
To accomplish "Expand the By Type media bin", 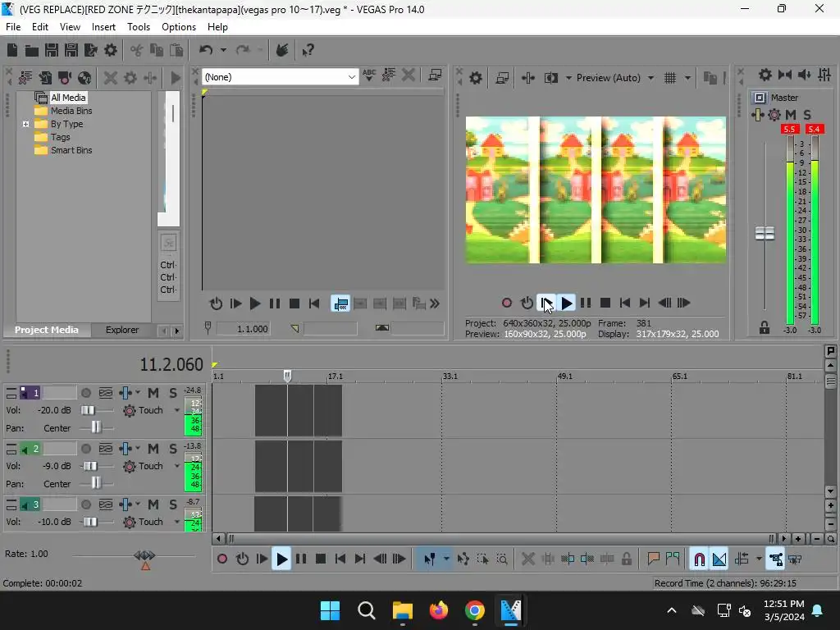I will click(25, 125).
